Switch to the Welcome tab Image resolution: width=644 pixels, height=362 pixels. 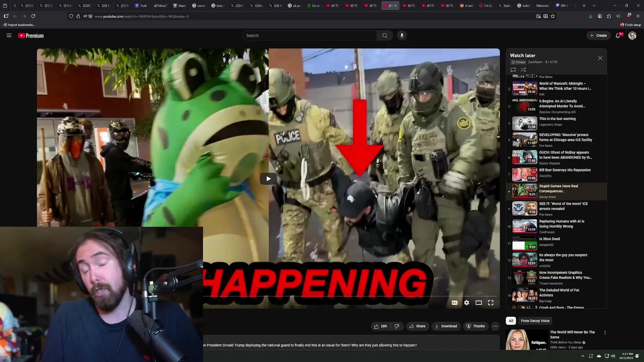tap(542, 6)
